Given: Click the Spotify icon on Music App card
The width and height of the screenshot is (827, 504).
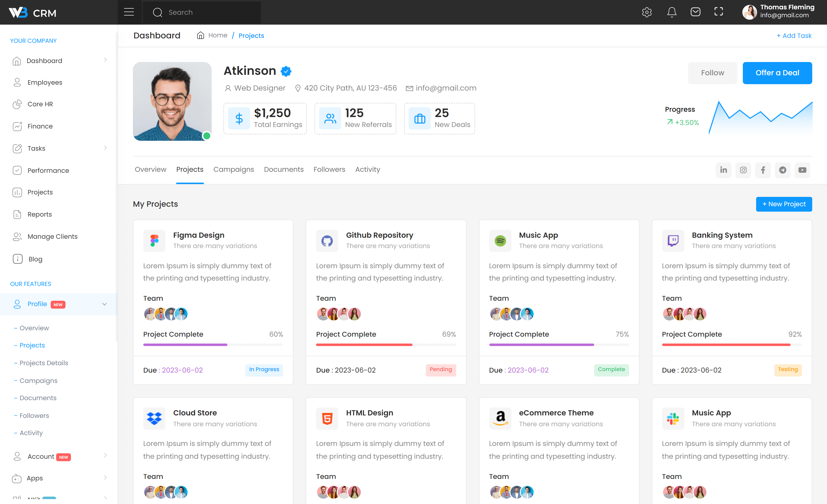Looking at the screenshot, I should coord(500,241).
